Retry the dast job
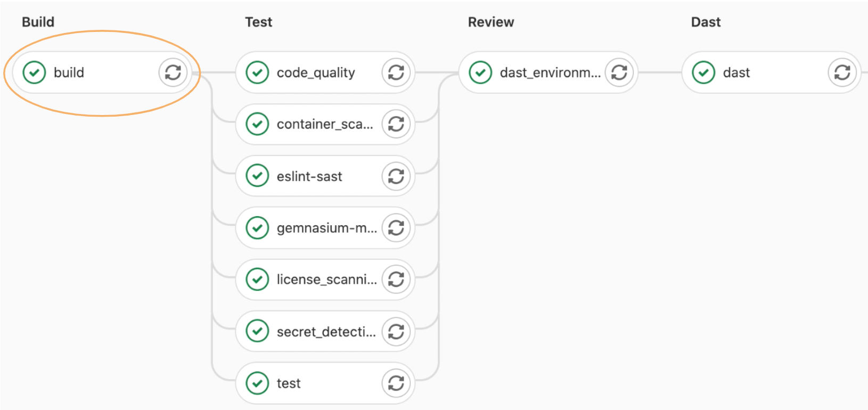This screenshot has height=410, width=868. [842, 72]
